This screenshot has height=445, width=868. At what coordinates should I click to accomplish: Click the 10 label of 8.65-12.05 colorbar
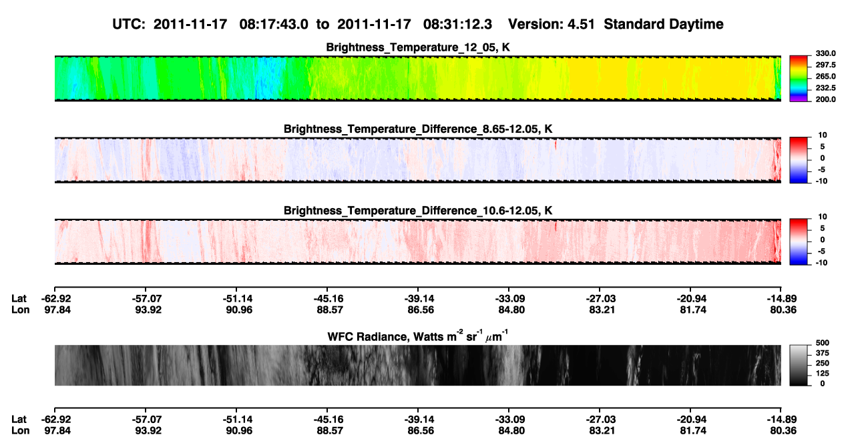click(823, 135)
